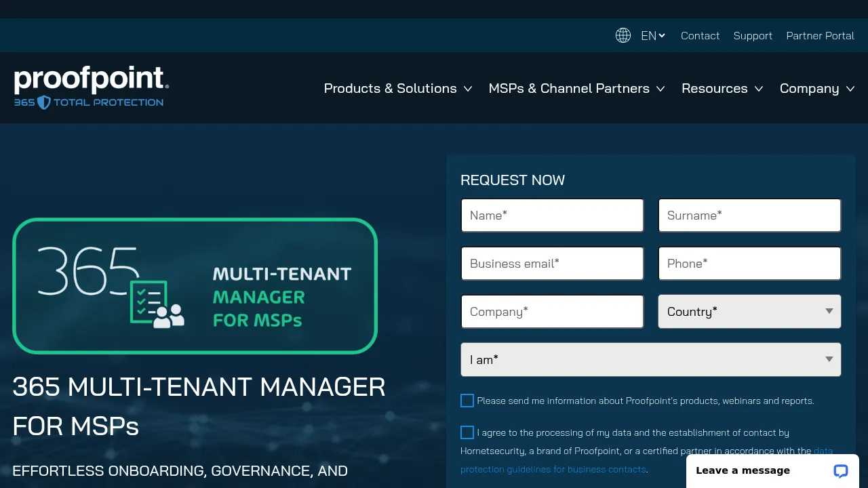Open the Company menu
Image resolution: width=868 pixels, height=488 pixels.
(817, 89)
